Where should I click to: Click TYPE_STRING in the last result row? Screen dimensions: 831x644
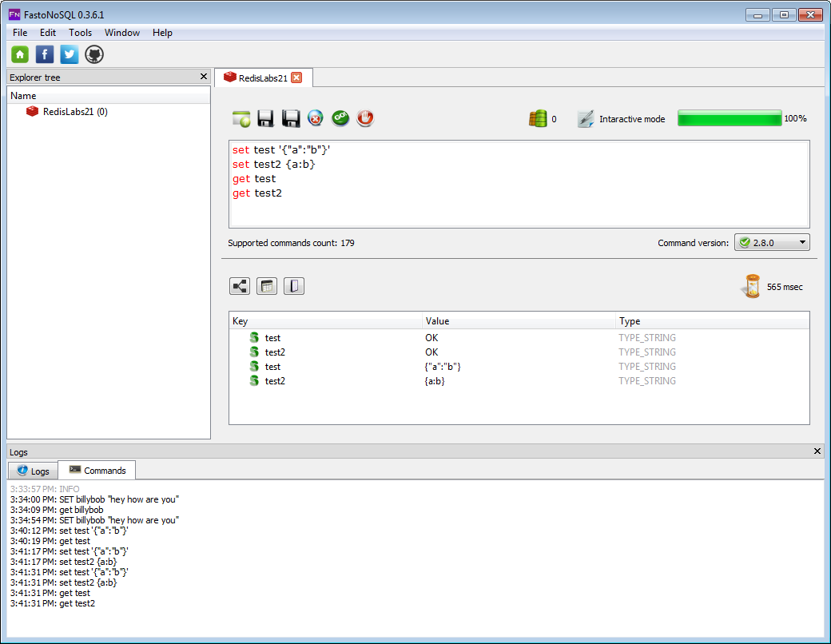point(647,380)
